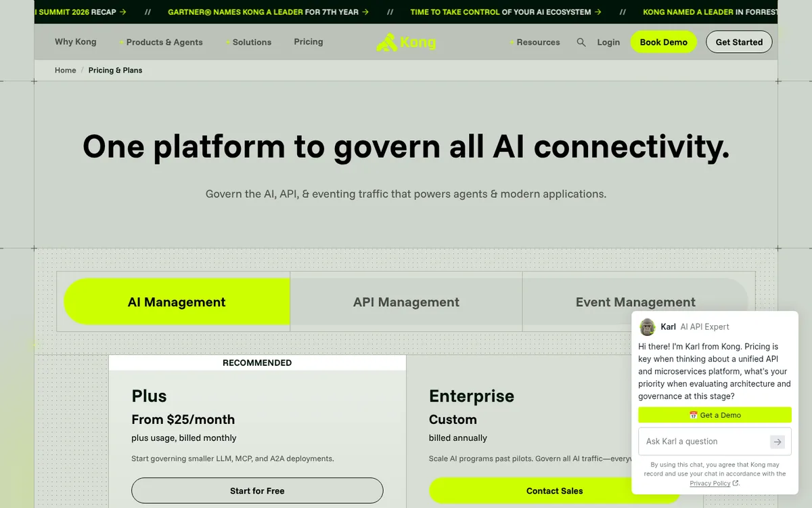Open the Kong named a Leader in Forrester banner
Image resolution: width=812 pixels, height=508 pixels.
[x=709, y=12]
